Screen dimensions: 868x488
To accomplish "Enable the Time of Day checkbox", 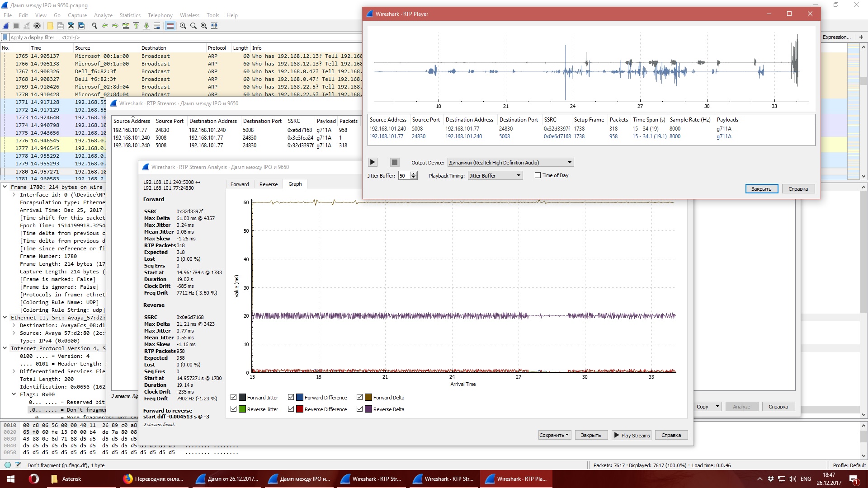I will point(538,175).
